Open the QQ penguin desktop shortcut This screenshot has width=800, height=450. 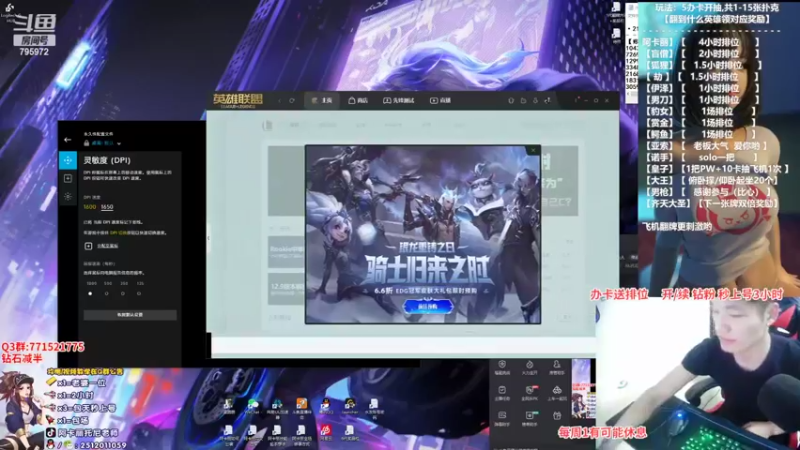click(x=326, y=406)
